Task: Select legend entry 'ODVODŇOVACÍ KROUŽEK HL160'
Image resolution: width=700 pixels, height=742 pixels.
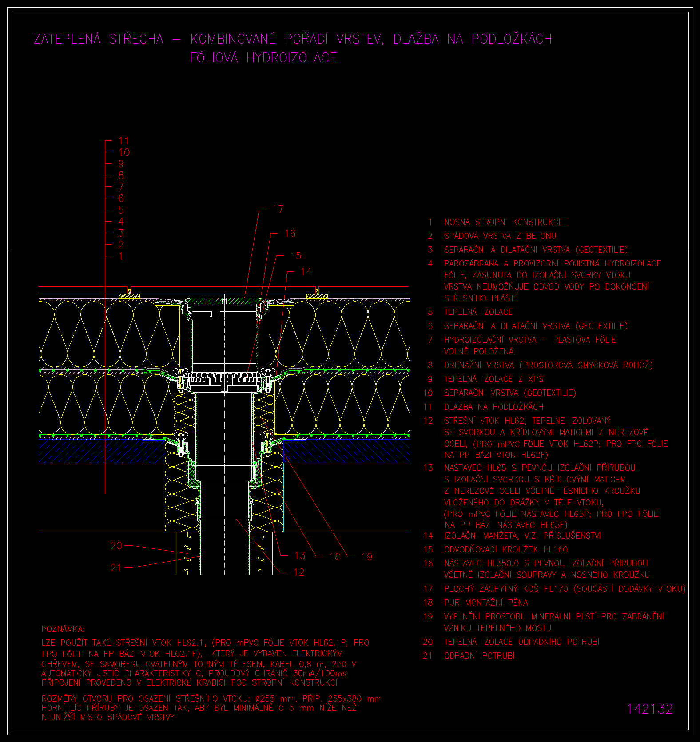Action: [x=506, y=550]
